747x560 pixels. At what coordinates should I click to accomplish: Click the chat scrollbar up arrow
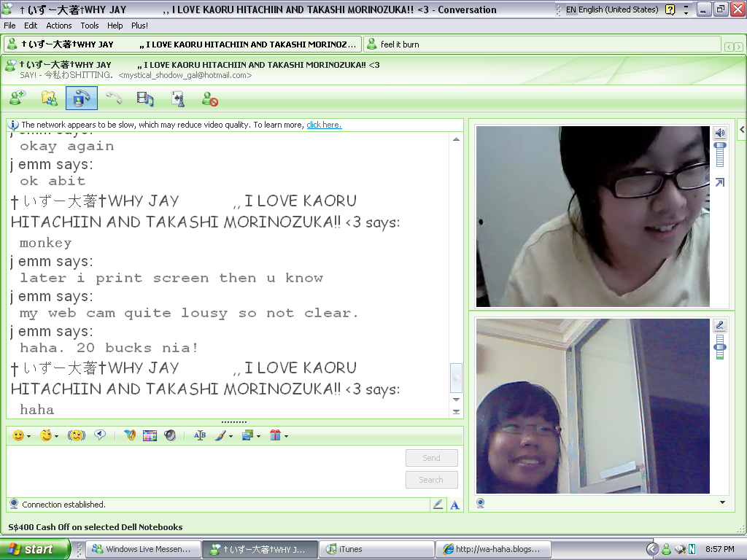click(x=456, y=139)
